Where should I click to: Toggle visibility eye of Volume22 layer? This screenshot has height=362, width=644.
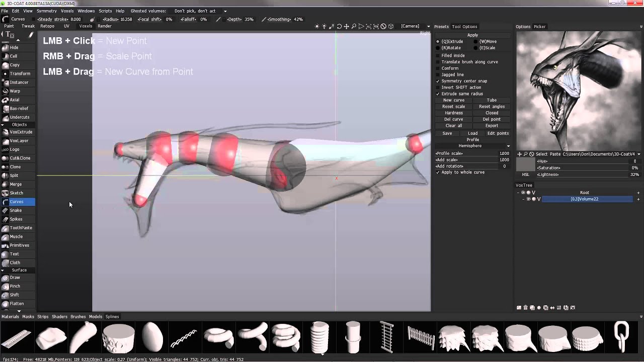pyautogui.click(x=529, y=199)
